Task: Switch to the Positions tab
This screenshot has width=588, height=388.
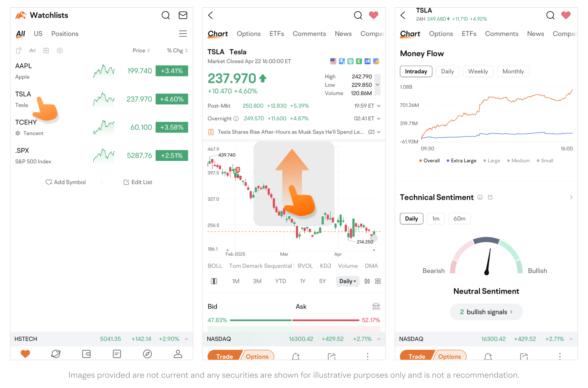Action: (x=65, y=34)
